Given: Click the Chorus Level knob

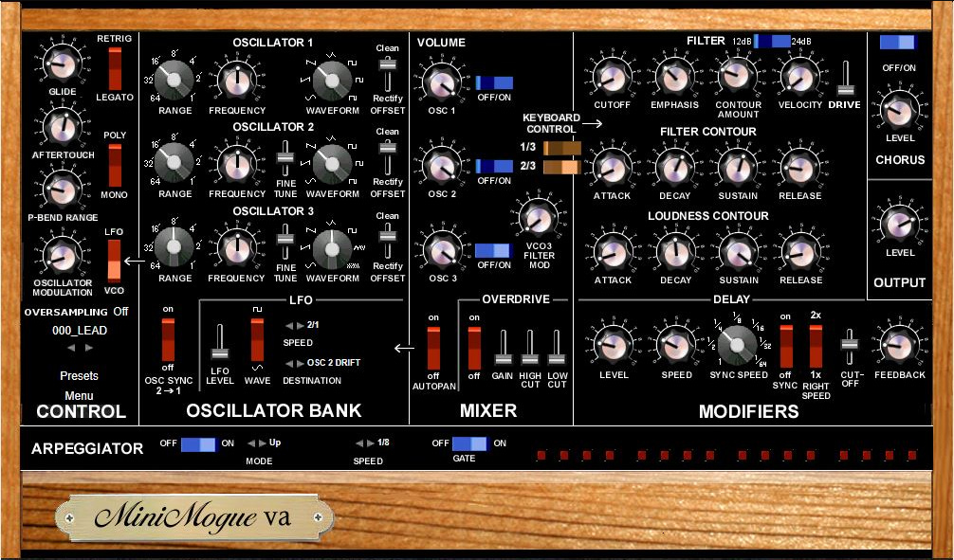Looking at the screenshot, I should pos(899,110).
